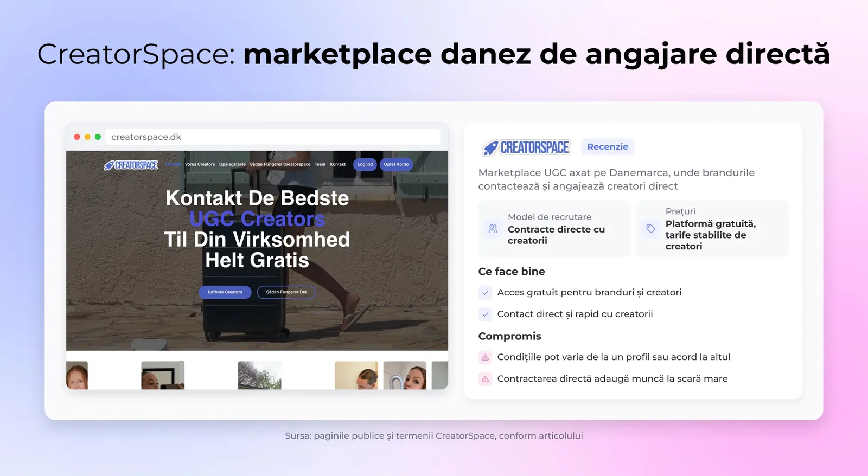Open the Forside nav link
The height and width of the screenshot is (476, 868).
173,164
